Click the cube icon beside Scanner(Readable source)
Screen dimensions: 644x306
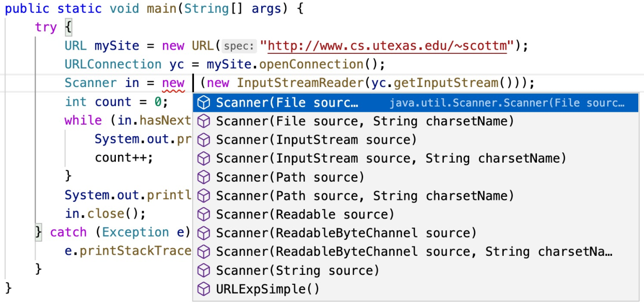coord(204,214)
